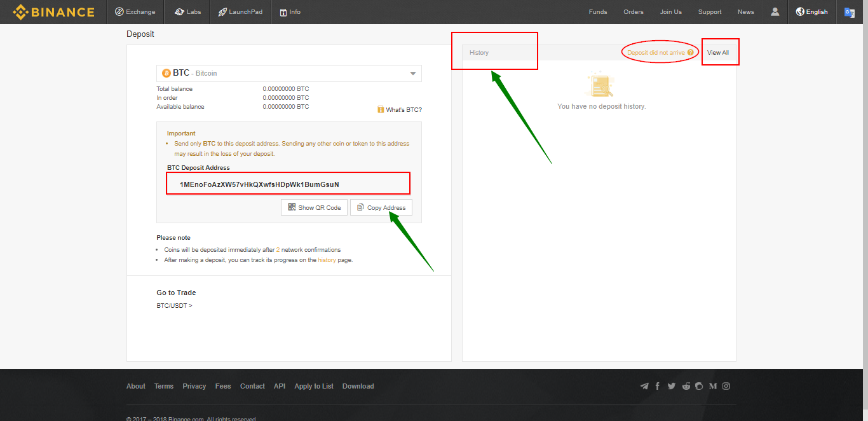Open the Fees footer link
The image size is (868, 421).
(x=223, y=386)
